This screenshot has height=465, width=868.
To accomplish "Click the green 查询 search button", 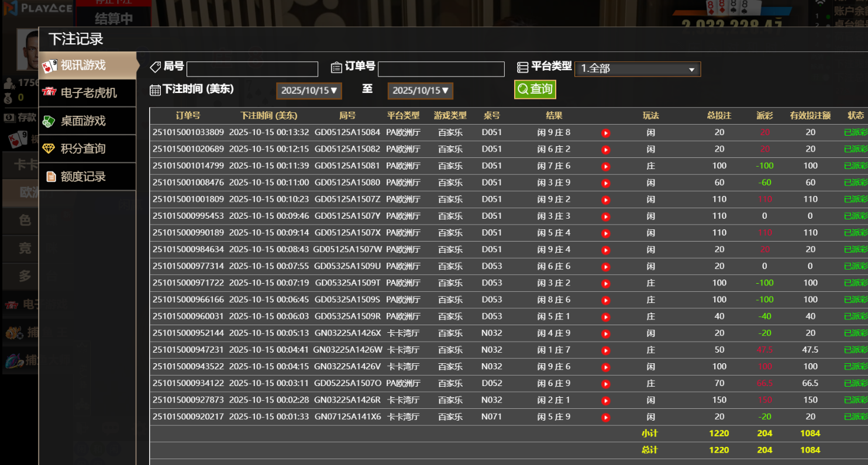I will pyautogui.click(x=535, y=89).
